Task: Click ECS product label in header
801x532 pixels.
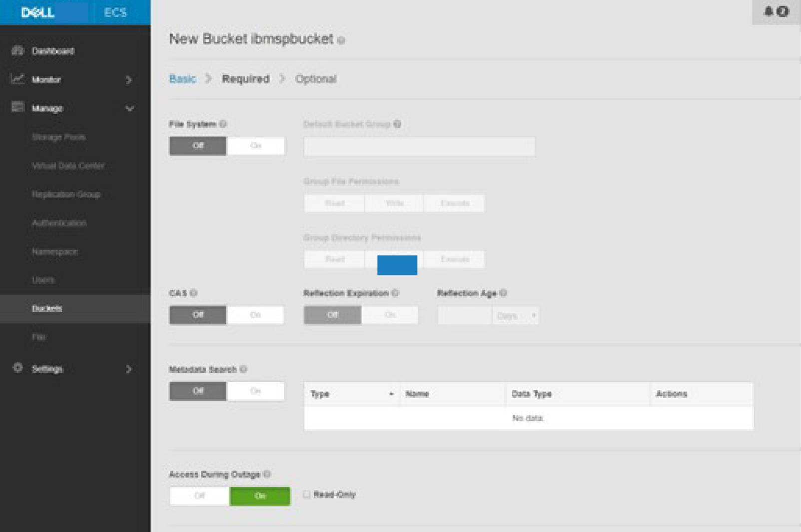Action: click(x=115, y=12)
